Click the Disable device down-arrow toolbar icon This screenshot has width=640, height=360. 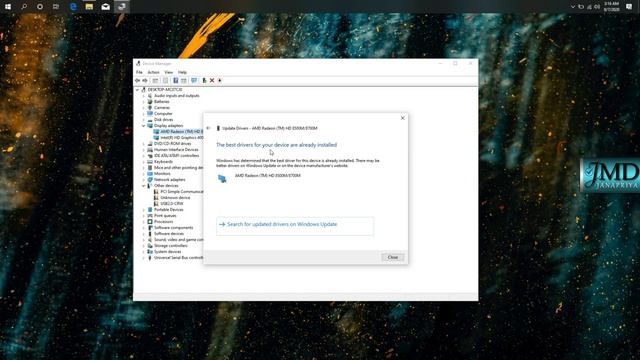(x=220, y=80)
